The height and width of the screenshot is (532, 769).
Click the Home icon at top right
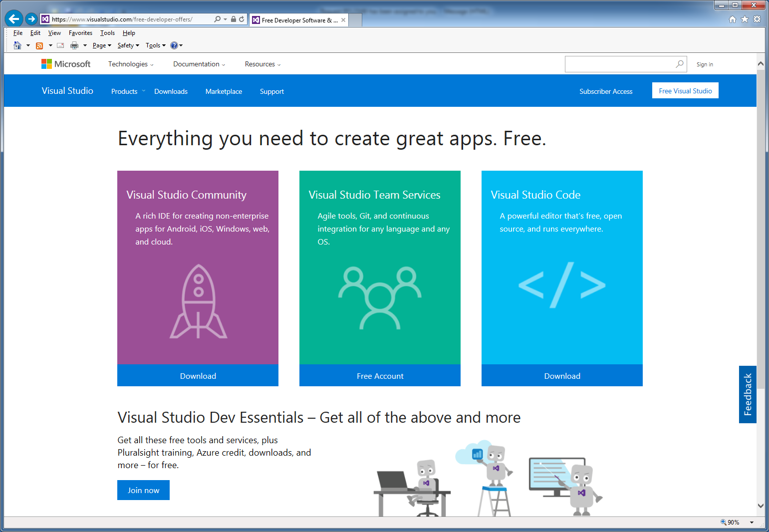(x=733, y=19)
